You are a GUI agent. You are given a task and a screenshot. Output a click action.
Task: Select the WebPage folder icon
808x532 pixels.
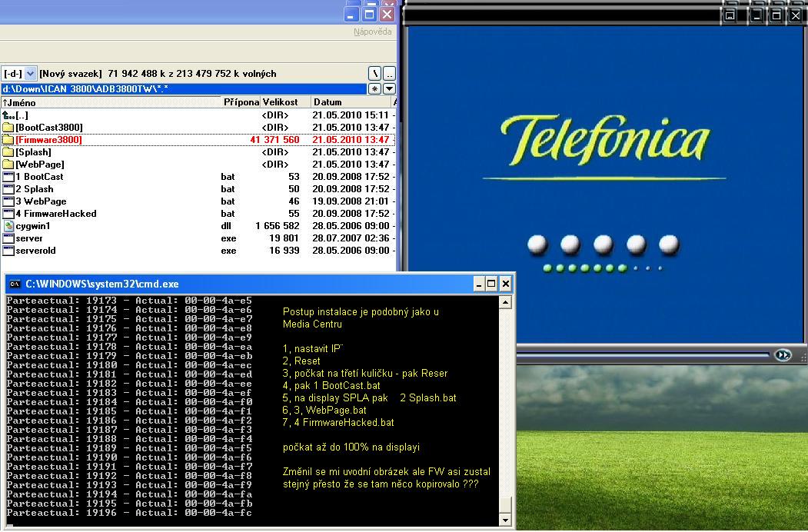tap(8, 165)
